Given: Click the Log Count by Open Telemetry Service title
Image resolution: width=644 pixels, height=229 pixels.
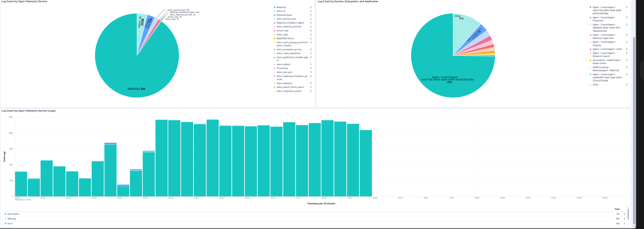Looking at the screenshot, I should point(24,2).
